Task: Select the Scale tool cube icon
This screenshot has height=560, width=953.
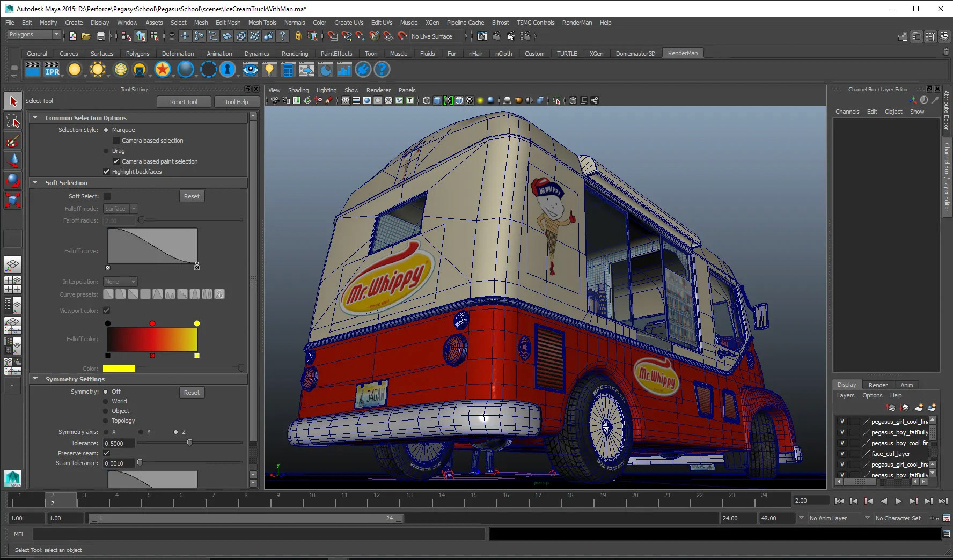Action: pos(13,200)
